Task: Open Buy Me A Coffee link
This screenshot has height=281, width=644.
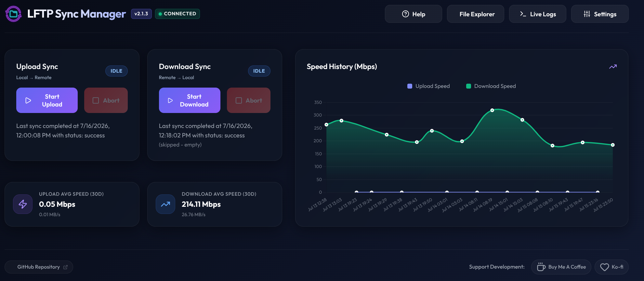Action: tap(561, 267)
